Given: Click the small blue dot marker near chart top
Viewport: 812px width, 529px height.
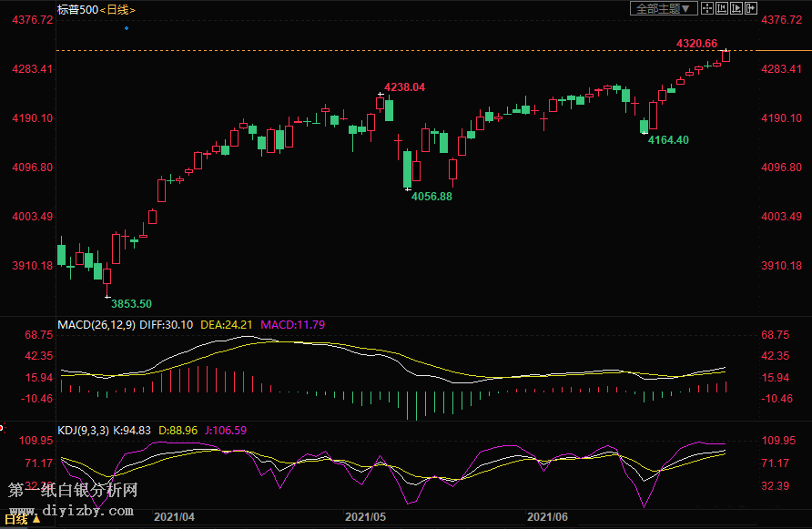Looking at the screenshot, I should (127, 28).
